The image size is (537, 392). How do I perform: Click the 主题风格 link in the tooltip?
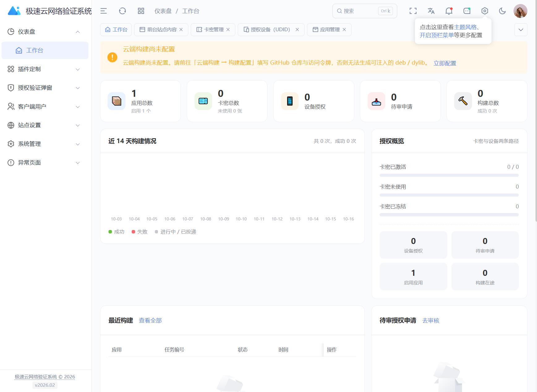point(465,27)
